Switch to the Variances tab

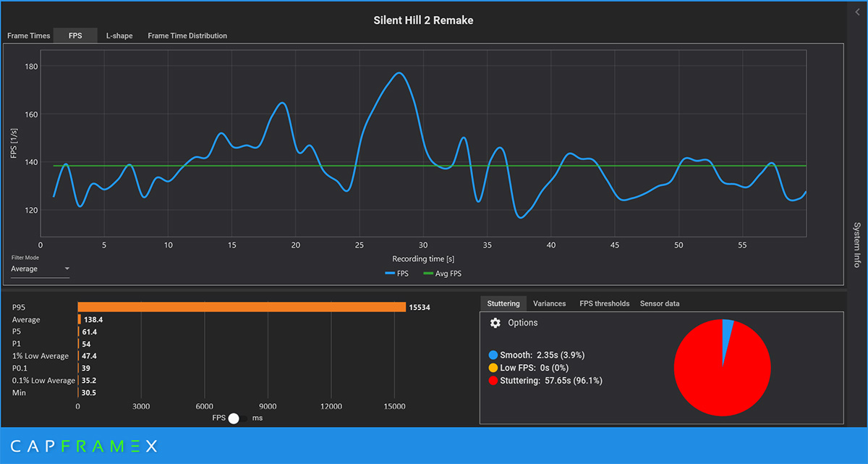click(550, 303)
